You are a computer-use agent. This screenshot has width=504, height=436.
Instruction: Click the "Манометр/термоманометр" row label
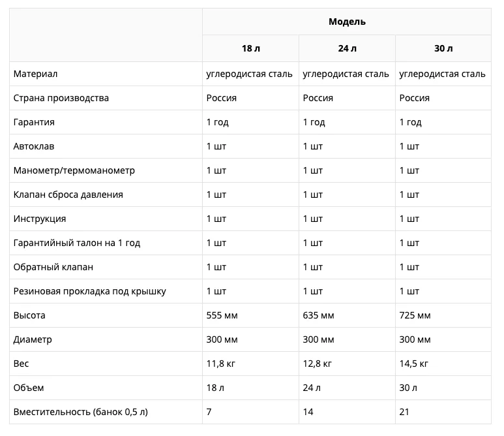[x=74, y=170]
